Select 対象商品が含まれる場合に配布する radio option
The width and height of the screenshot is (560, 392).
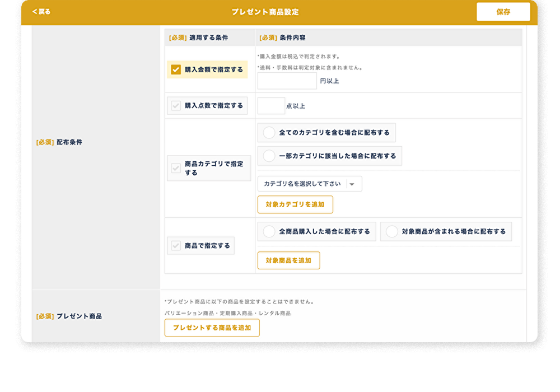392,231
